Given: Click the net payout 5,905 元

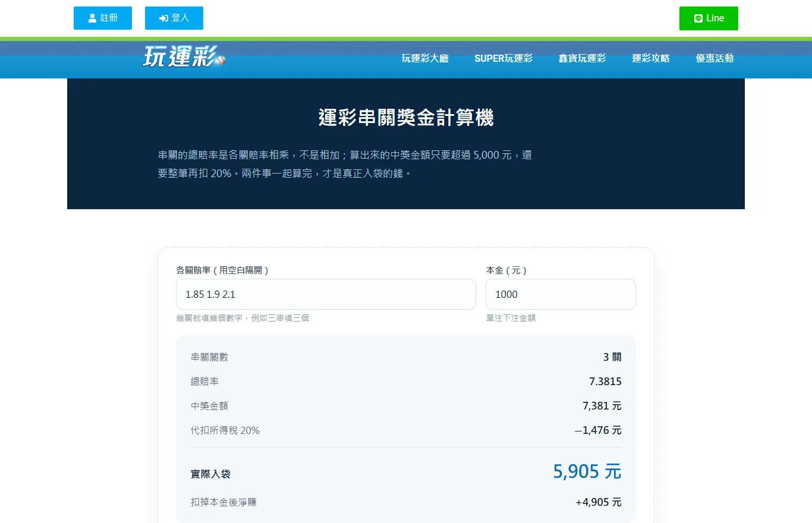Looking at the screenshot, I should click(x=587, y=471).
